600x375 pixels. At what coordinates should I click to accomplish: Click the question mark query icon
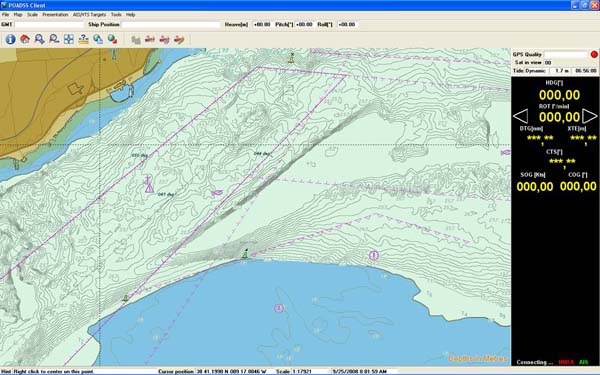click(83, 39)
